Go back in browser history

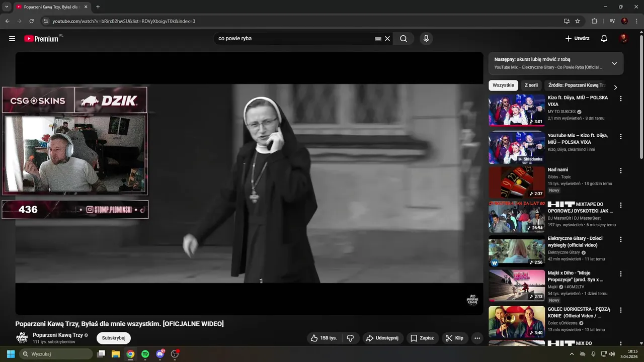[x=7, y=21]
